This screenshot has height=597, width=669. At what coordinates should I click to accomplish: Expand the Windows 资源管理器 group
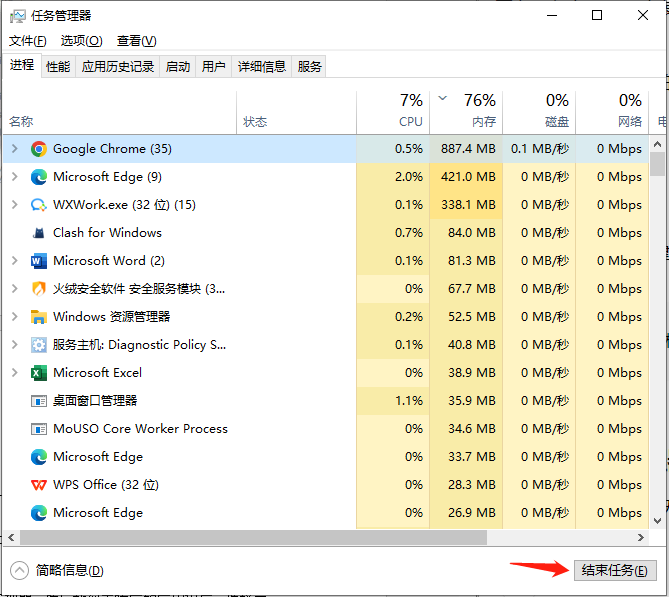tap(15, 317)
